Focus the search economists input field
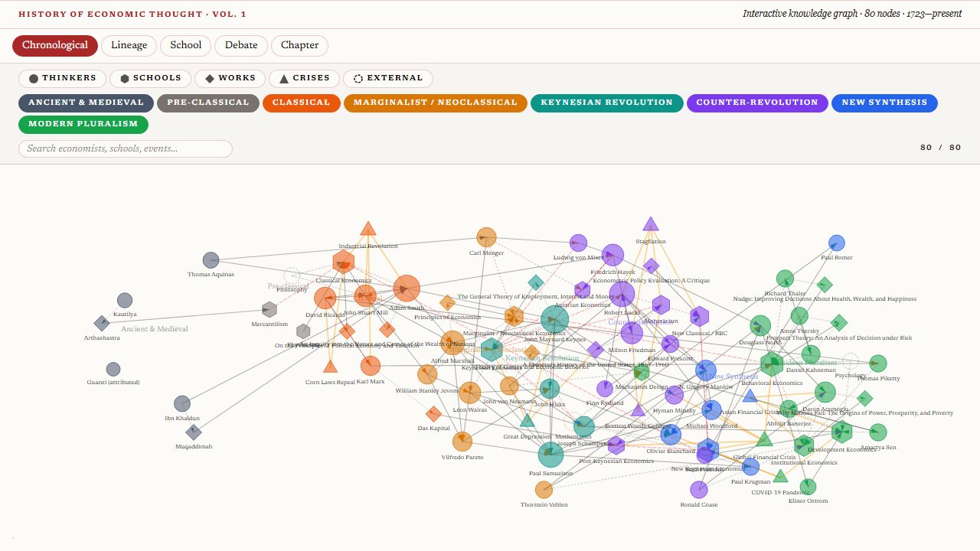Screen dimensions: 980x551 tap(126, 148)
